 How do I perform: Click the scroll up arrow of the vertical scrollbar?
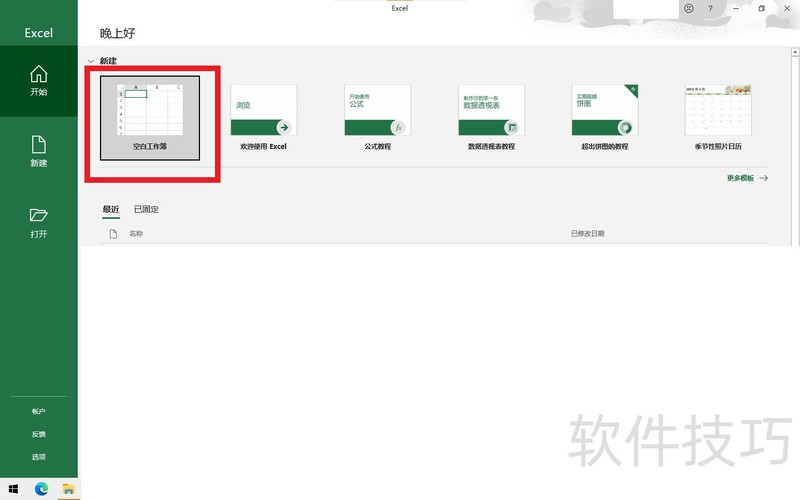pyautogui.click(x=795, y=53)
